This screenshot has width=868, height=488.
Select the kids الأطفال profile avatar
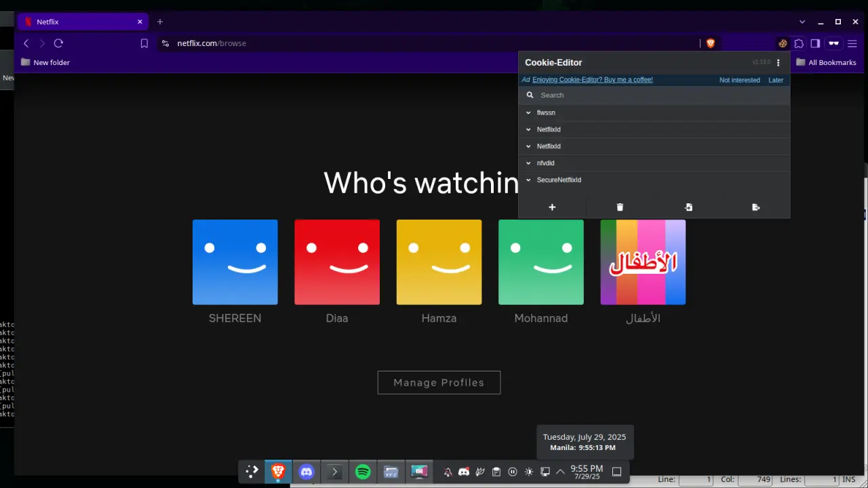(x=643, y=262)
